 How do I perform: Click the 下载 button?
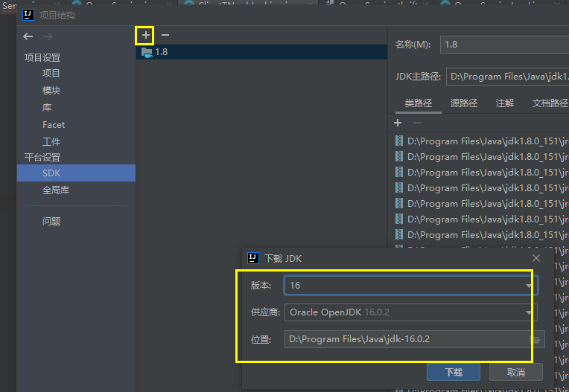coord(454,372)
